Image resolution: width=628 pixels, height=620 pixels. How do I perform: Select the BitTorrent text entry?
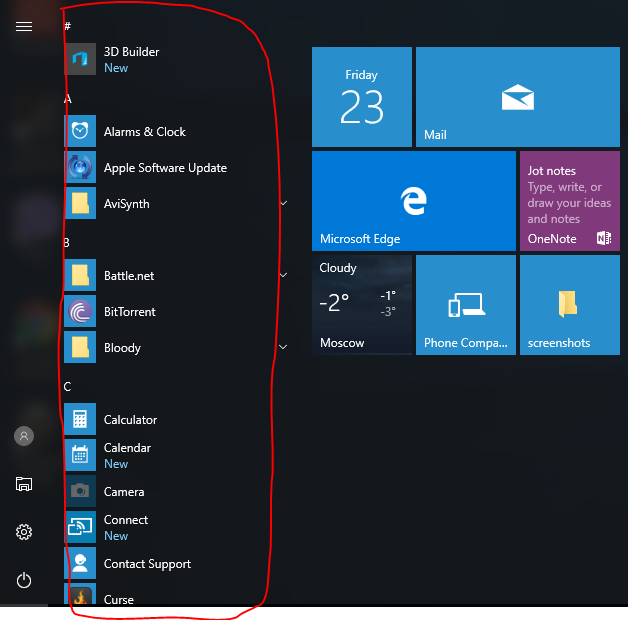click(129, 312)
